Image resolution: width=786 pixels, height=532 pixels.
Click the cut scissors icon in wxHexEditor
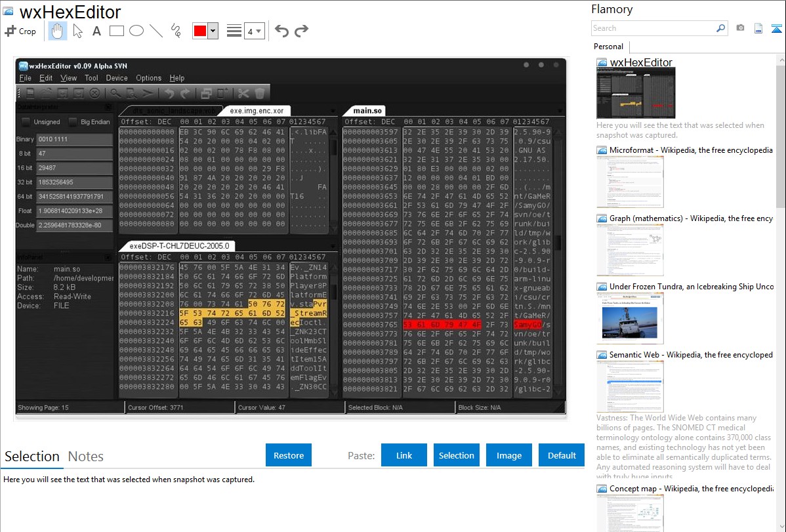tap(243, 93)
